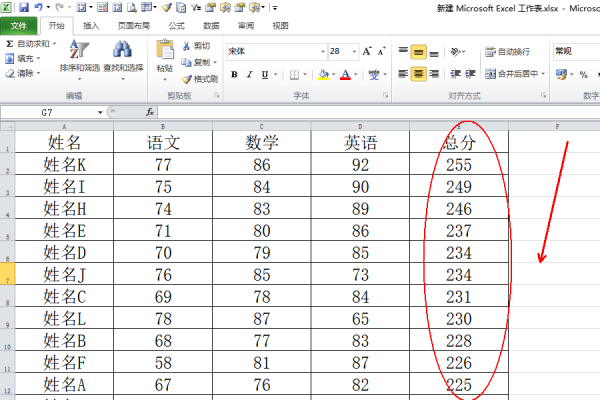Toggle Center horizontal alignment
The width and height of the screenshot is (600, 400).
419,74
